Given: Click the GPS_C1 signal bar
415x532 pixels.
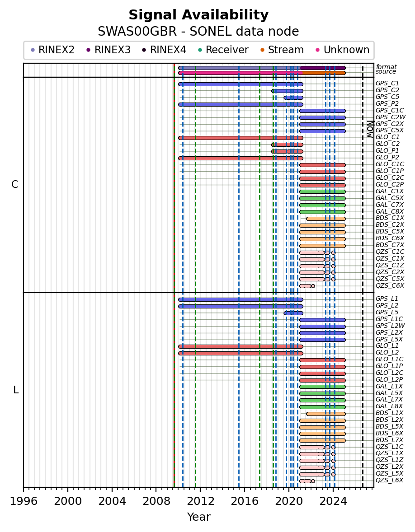Looking at the screenshot, I should click(241, 84).
